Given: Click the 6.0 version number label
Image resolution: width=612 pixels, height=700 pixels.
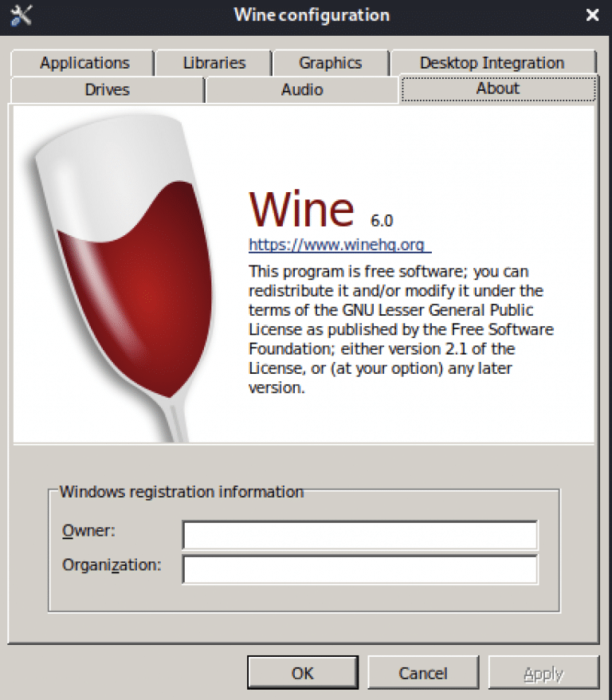Looking at the screenshot, I should pyautogui.click(x=382, y=221).
